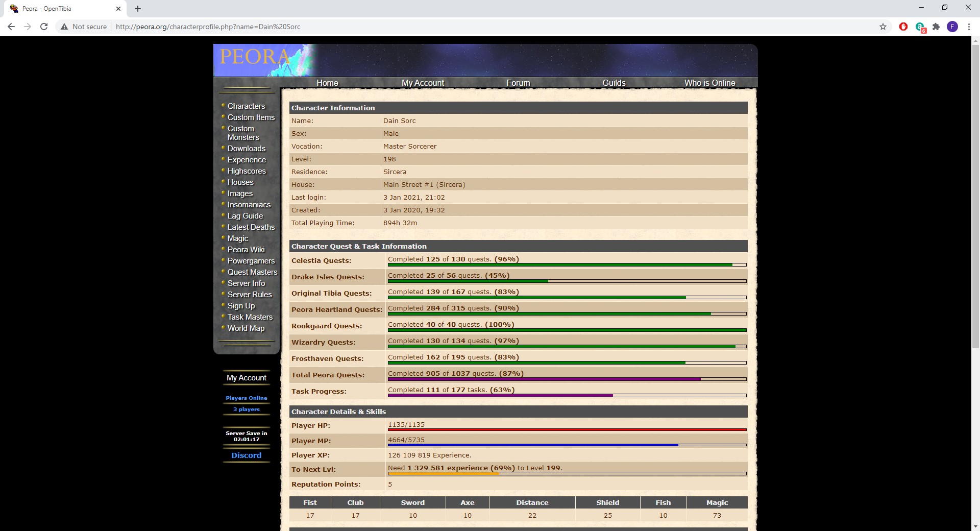Open the Lag Guide sidebar link
The width and height of the screenshot is (980, 531).
(245, 216)
